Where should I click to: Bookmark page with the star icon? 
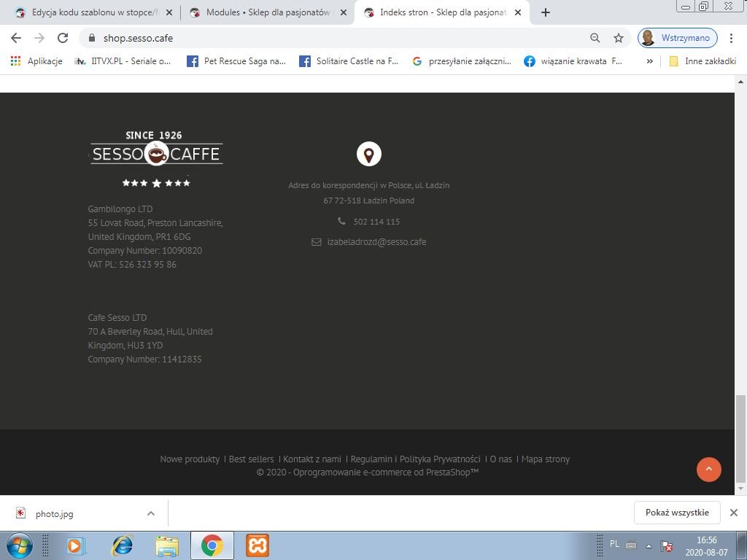point(619,38)
